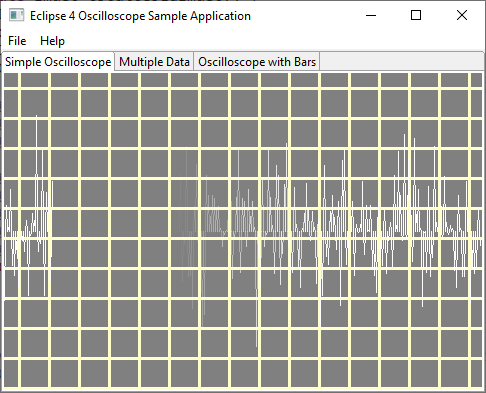Switch to the Multiple Data tab
The width and height of the screenshot is (486, 393).
coord(154,62)
